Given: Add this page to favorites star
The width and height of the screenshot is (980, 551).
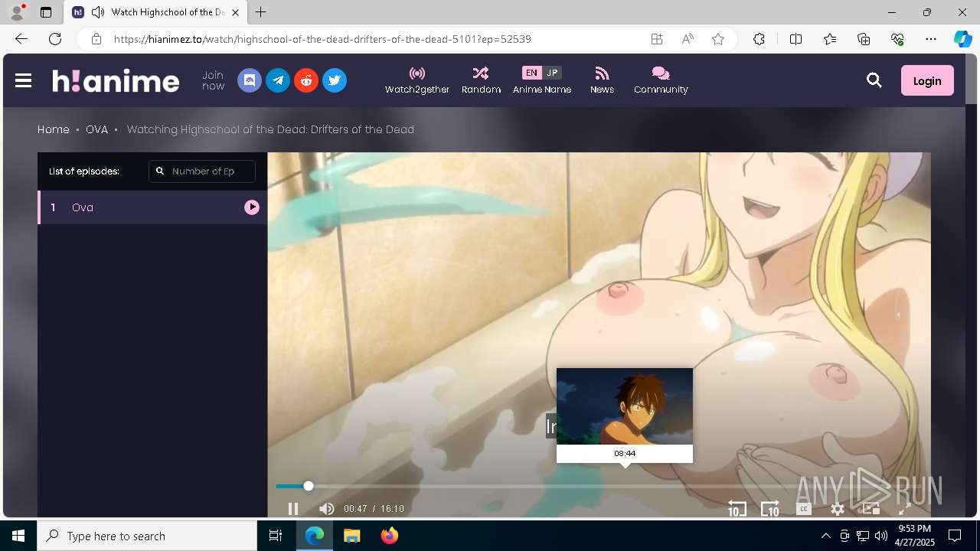Looking at the screenshot, I should [717, 39].
